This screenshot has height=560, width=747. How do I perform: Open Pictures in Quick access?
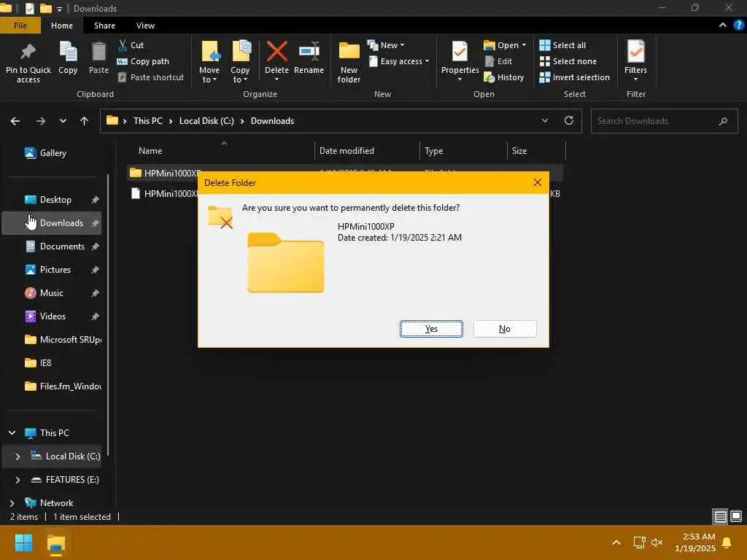point(55,270)
